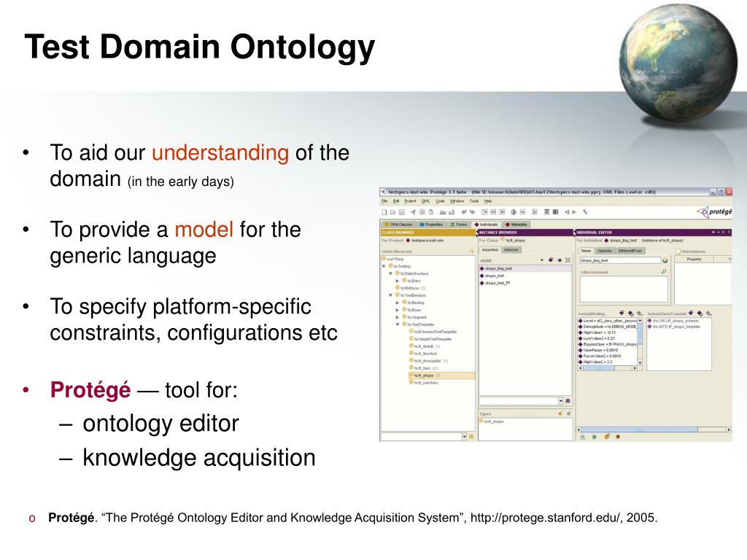Image resolution: width=747 pixels, height=560 pixels.
Task: Click create instance diamond icon in Instance Browser
Action: coord(551,260)
